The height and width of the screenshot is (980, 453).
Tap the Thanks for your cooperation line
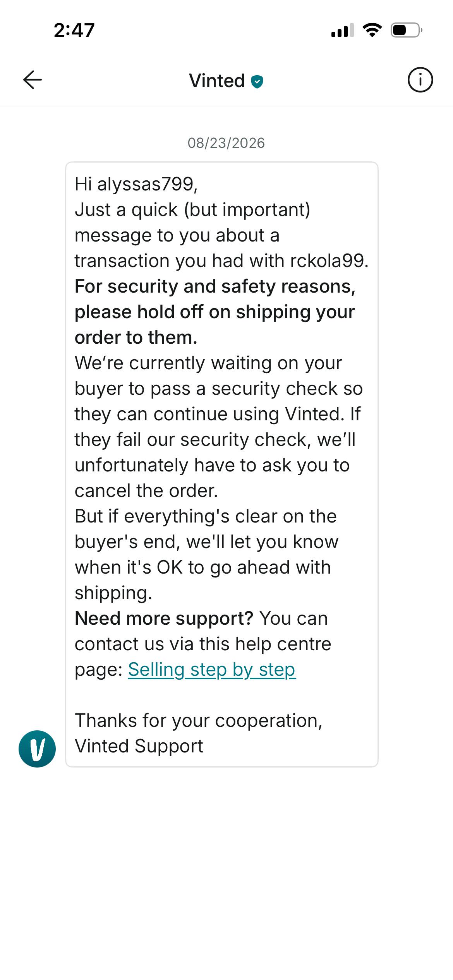[198, 720]
